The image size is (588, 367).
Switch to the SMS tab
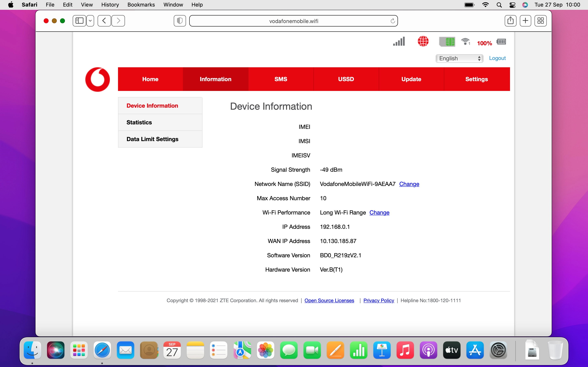pyautogui.click(x=281, y=79)
